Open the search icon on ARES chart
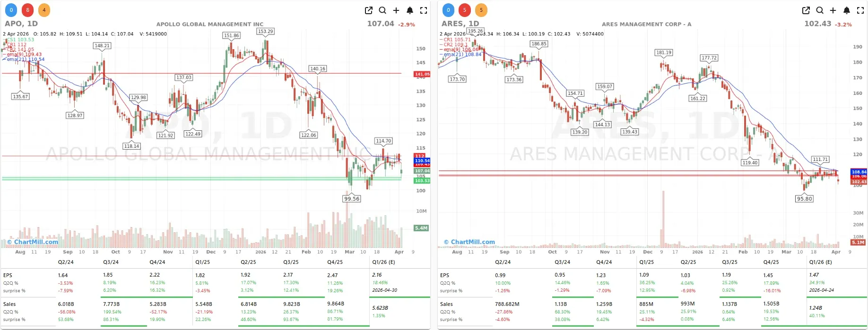 coord(820,10)
